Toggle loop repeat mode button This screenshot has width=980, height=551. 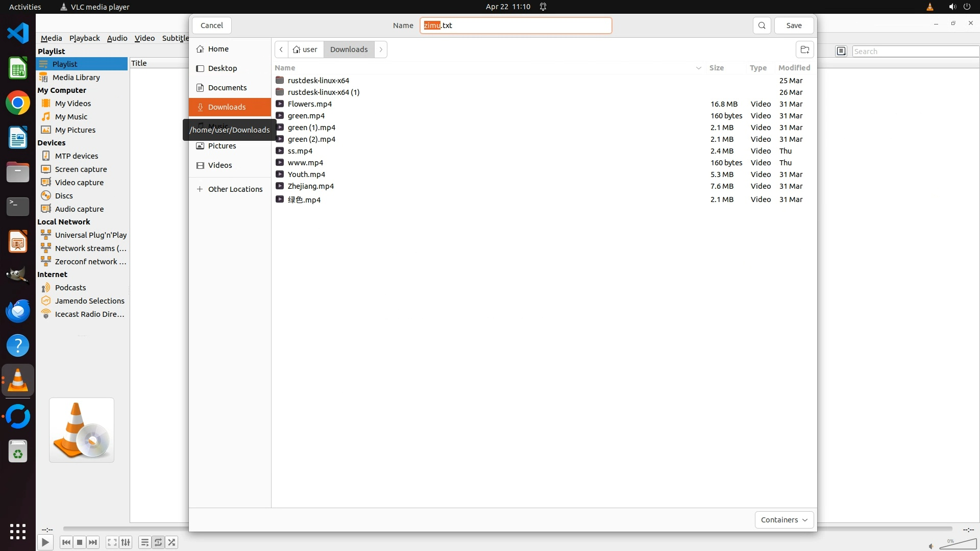pyautogui.click(x=158, y=542)
